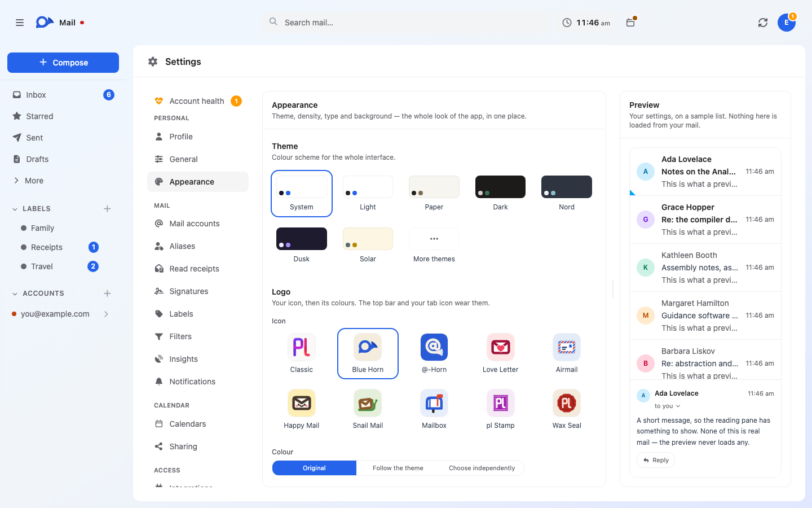Click the Compose button
The image size is (812, 508).
tap(63, 63)
